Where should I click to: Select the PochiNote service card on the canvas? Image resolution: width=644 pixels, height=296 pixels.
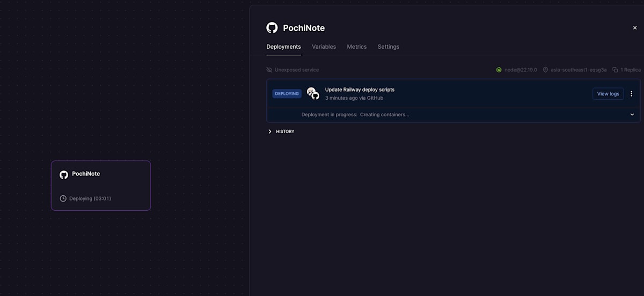101,186
